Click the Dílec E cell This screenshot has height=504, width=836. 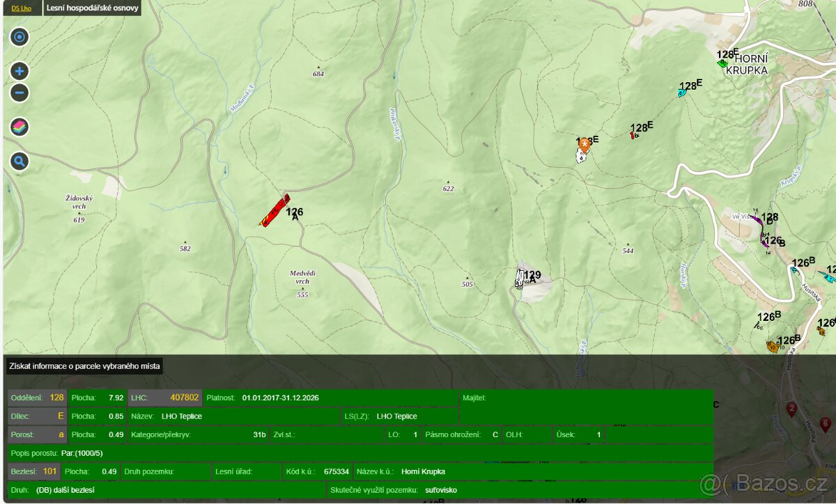38,416
